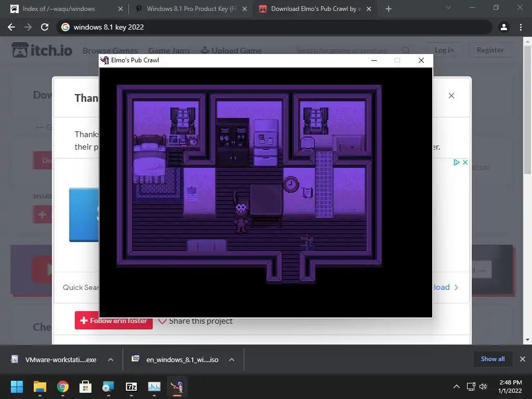Open the tab search dropdown in Chrome
Screen dimensions: 532x399
click(x=448, y=7)
